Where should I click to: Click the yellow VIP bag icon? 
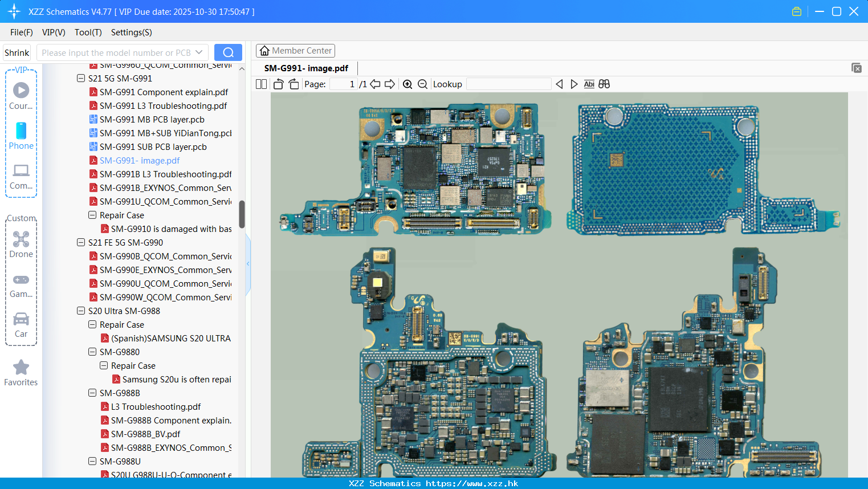[797, 11]
